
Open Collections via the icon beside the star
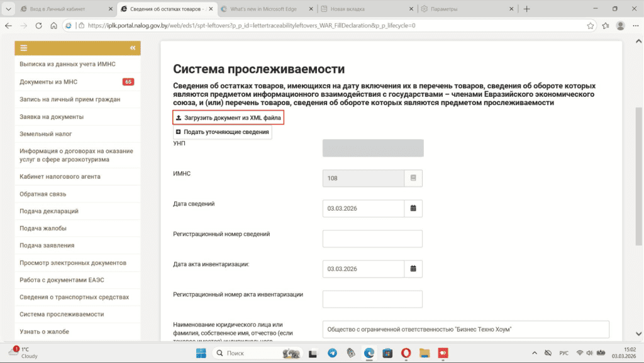coord(605,26)
